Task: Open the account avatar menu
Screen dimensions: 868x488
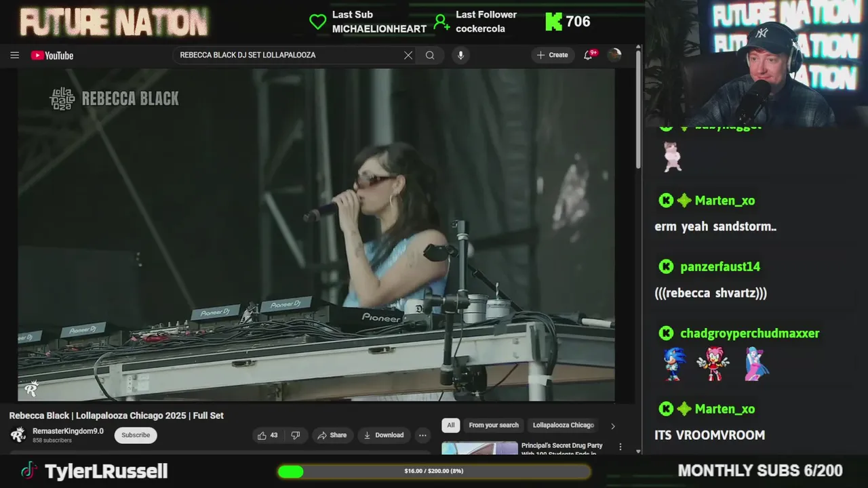Action: click(x=614, y=56)
